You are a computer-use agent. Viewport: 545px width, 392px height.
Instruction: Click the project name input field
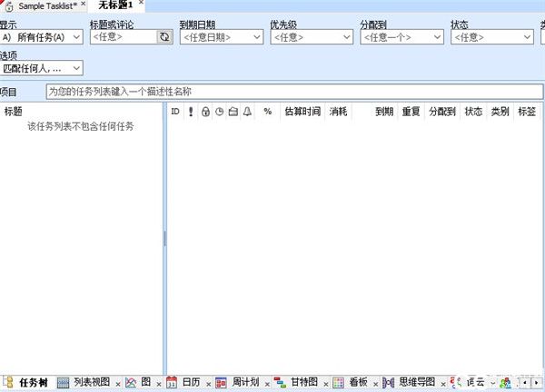[x=291, y=92]
